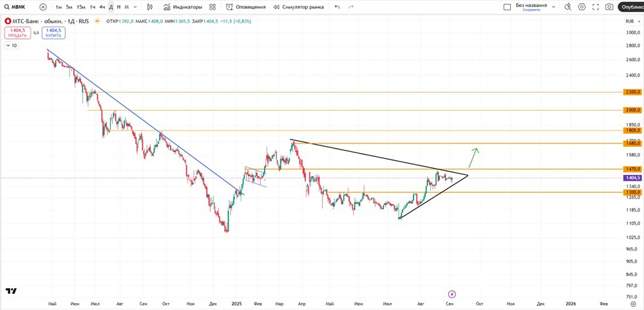Click the TradingView logo

click(12, 291)
